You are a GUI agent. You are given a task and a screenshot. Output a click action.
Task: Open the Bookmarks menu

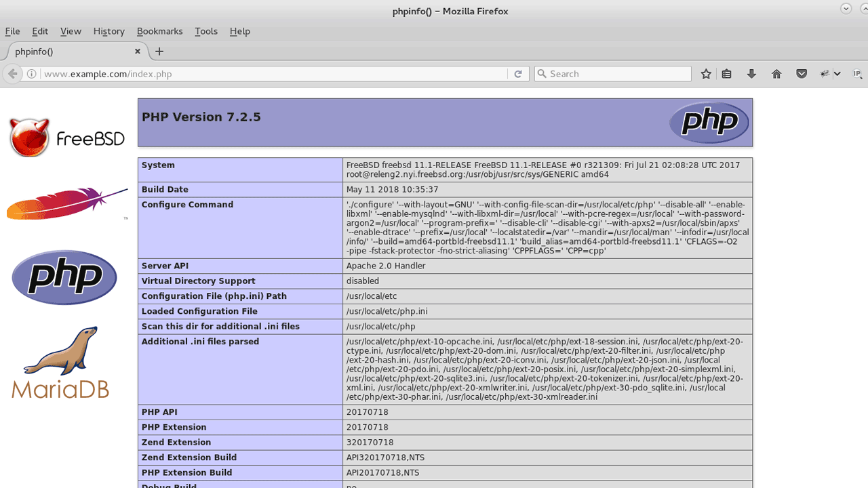(159, 31)
